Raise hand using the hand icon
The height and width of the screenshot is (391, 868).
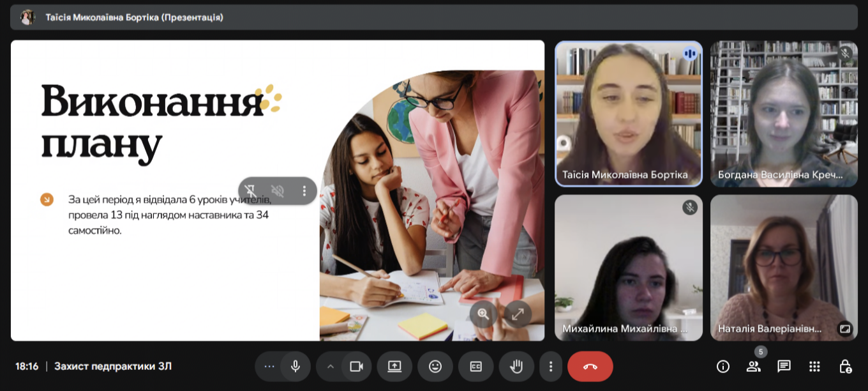516,366
